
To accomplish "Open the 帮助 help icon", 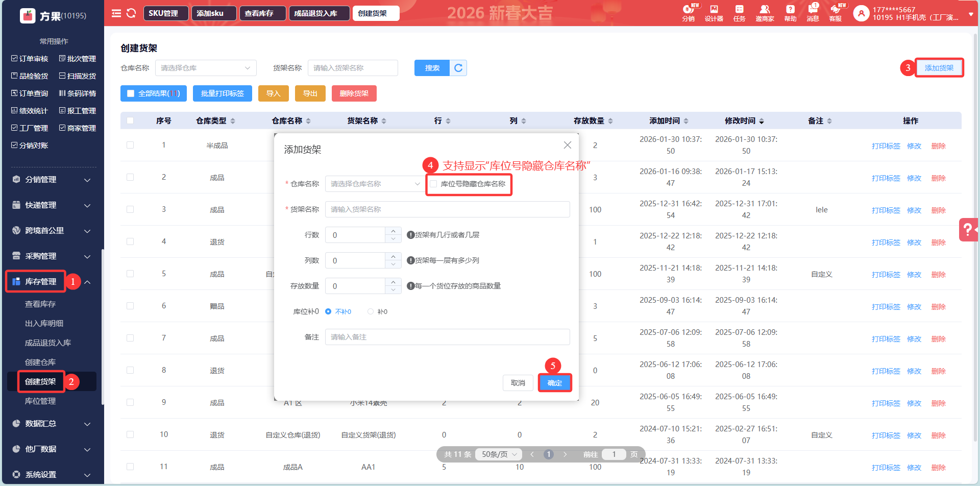I will (790, 13).
